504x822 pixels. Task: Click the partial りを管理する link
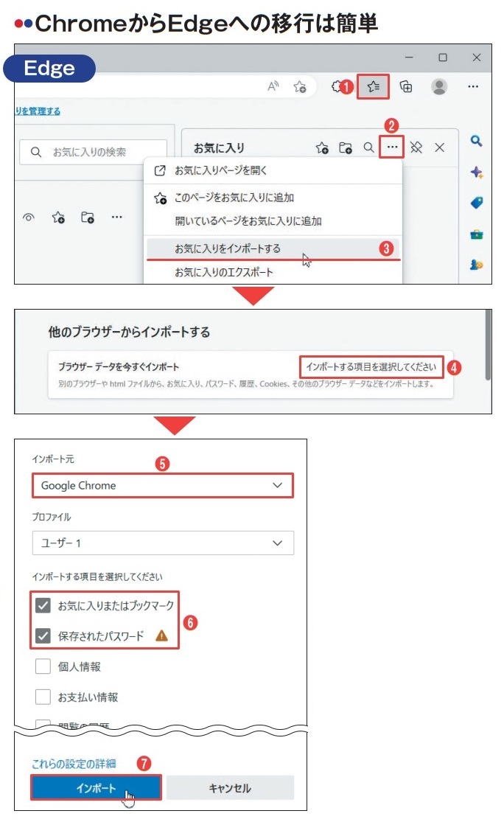(37, 111)
